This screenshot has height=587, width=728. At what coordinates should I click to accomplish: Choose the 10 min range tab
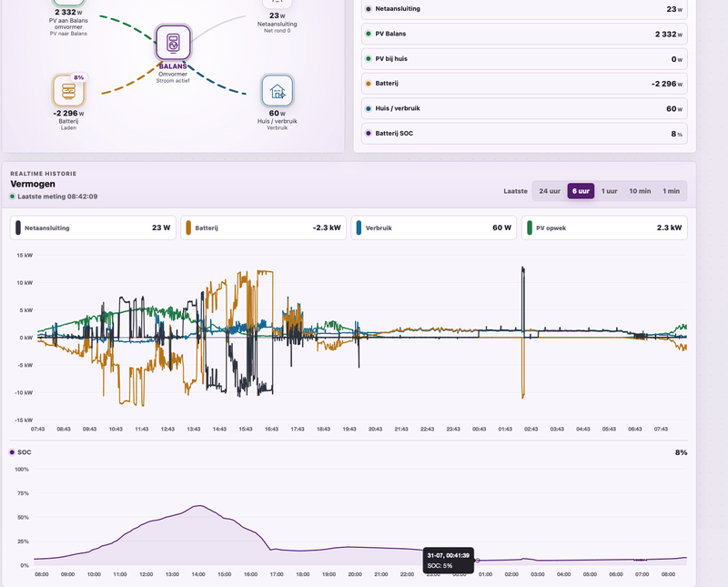[640, 191]
